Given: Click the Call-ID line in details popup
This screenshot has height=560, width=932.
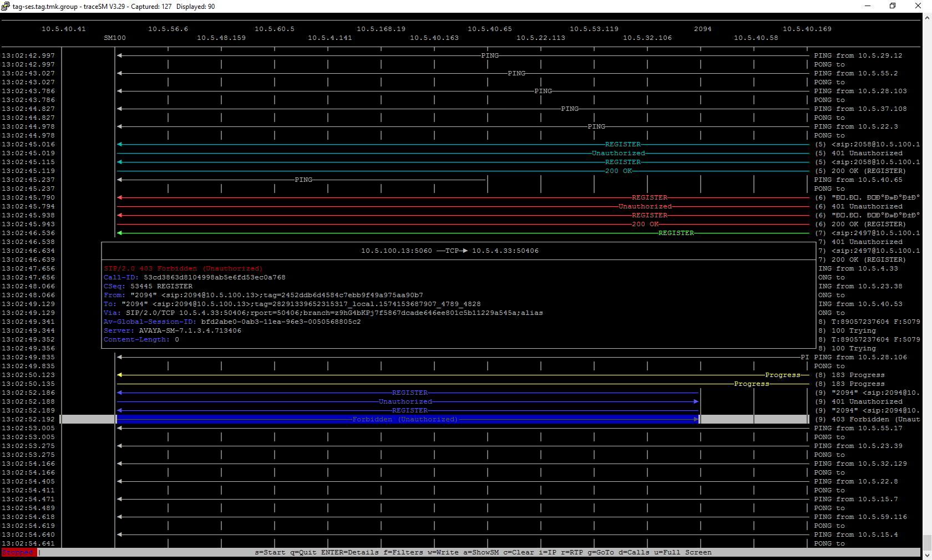Looking at the screenshot, I should [195, 277].
